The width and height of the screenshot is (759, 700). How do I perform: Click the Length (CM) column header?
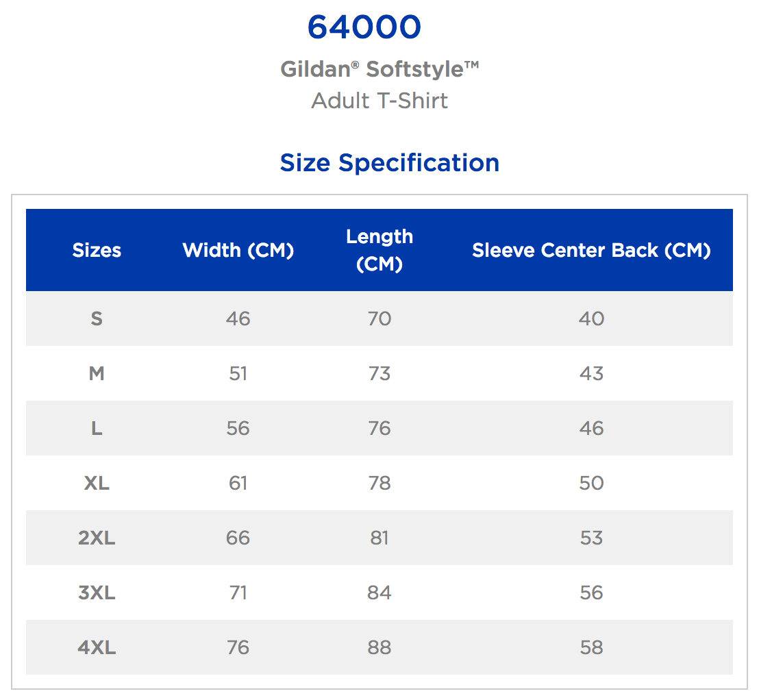pyautogui.click(x=379, y=250)
